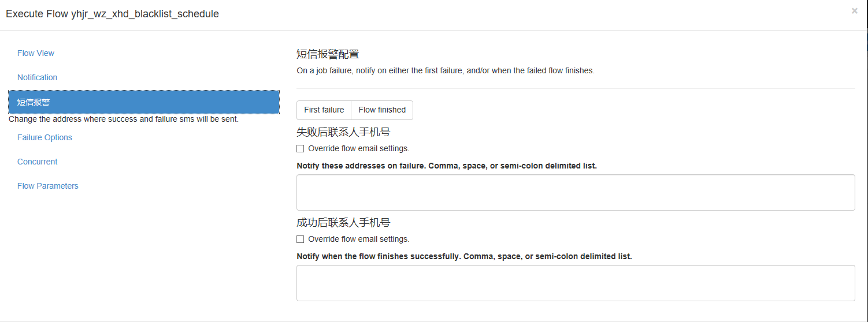
Task: Switch to the Notification tab
Action: (x=38, y=77)
